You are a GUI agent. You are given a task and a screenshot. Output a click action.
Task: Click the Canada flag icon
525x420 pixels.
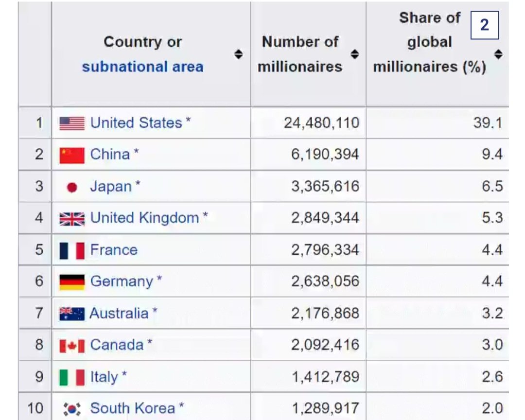tap(72, 346)
